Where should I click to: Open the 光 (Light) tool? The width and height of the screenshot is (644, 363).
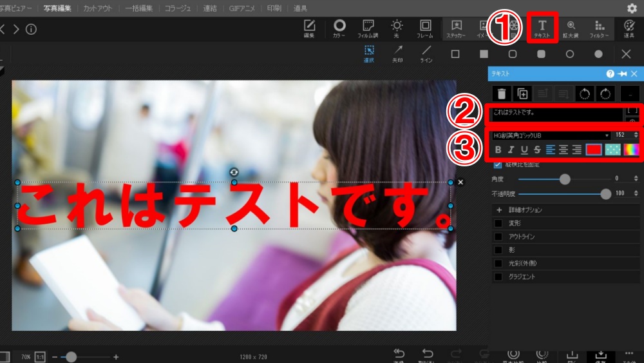pos(396,28)
